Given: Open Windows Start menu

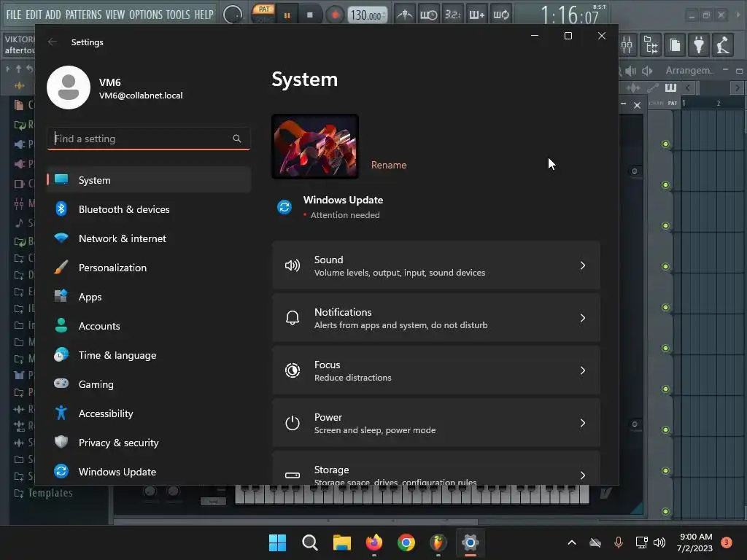Looking at the screenshot, I should pos(277,542).
